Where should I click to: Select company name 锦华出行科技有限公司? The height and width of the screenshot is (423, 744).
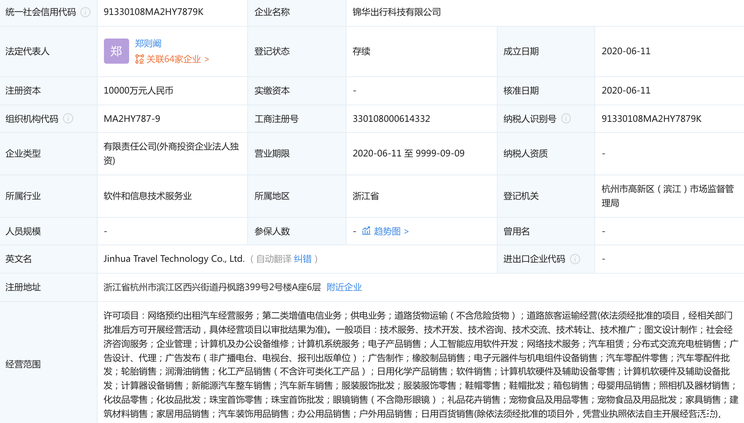[x=397, y=12]
